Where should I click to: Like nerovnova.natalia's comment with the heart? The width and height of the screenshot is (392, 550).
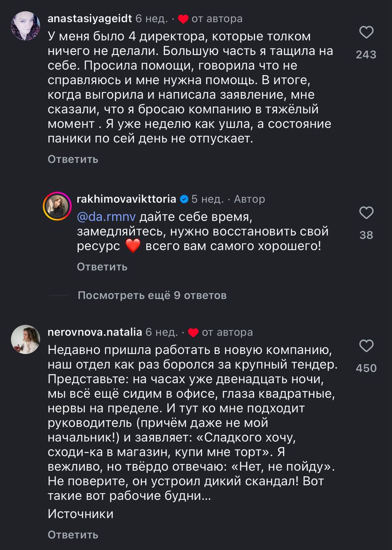[x=366, y=346]
